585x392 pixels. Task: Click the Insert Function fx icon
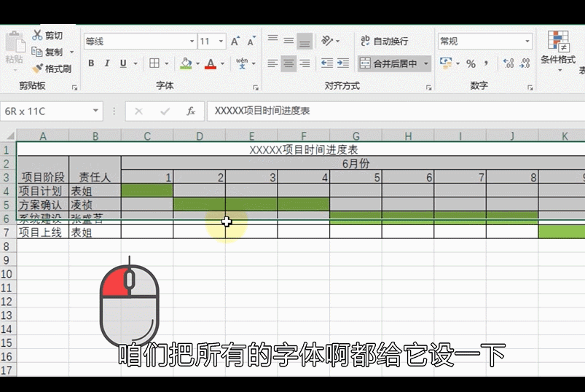(x=190, y=111)
